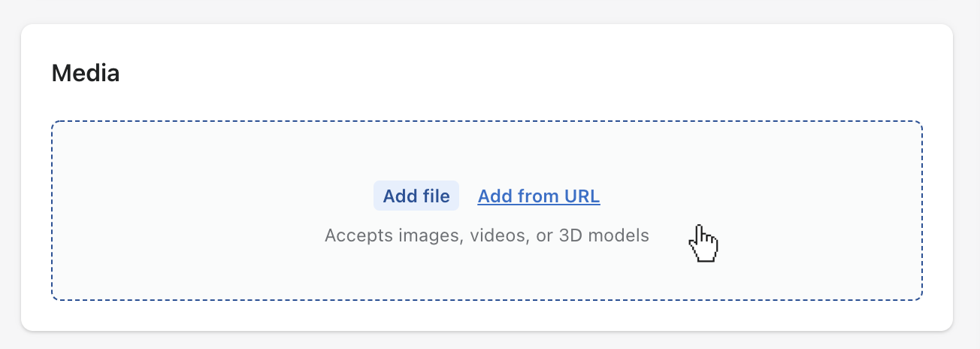Select the Media section heading
The width and height of the screenshot is (980, 349).
pos(86,74)
